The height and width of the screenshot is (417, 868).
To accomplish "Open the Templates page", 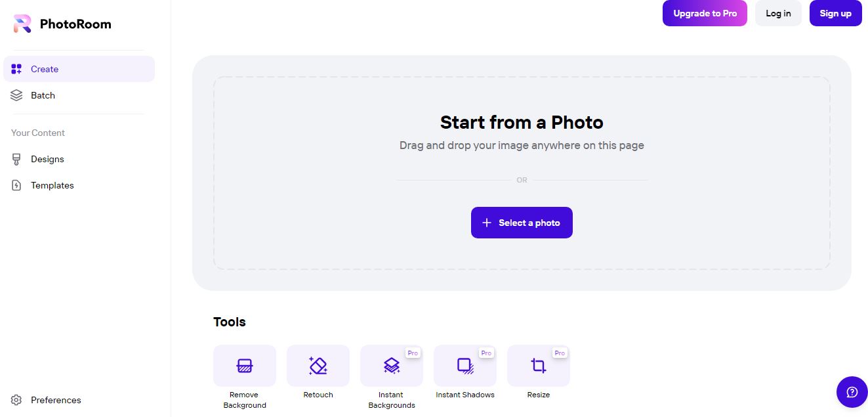I will 52,185.
